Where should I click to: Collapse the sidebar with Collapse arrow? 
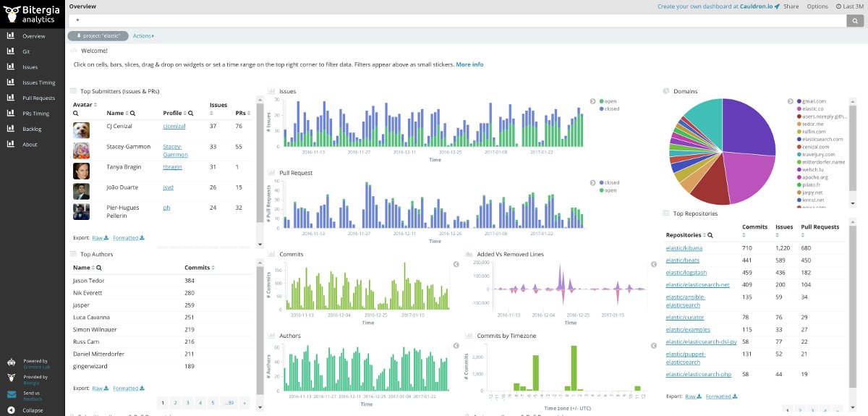click(x=11, y=410)
